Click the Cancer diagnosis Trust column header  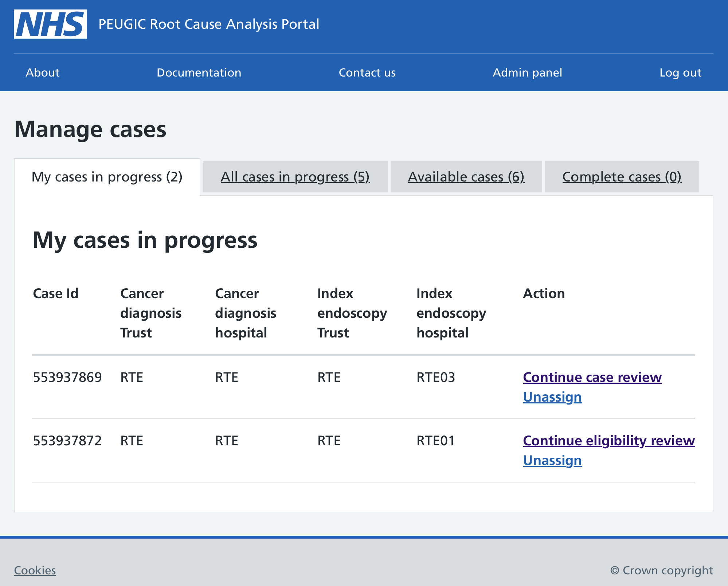coord(151,313)
